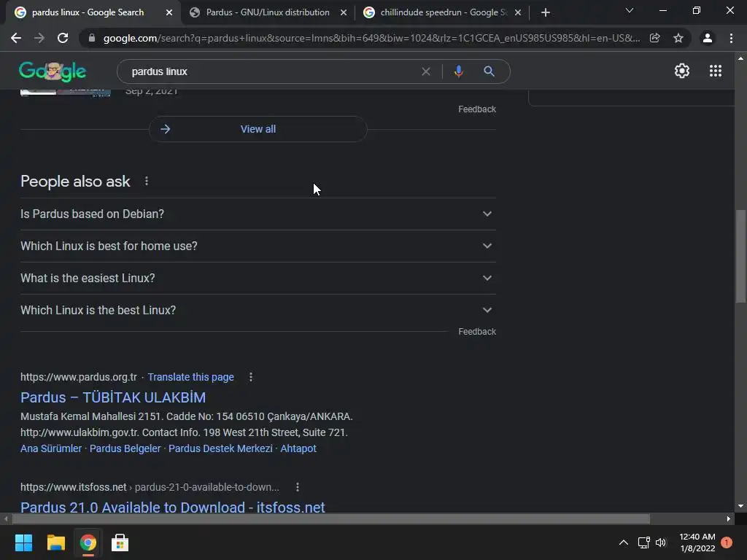Open a new tab with plus button
This screenshot has width=747, height=560.
(546, 12)
